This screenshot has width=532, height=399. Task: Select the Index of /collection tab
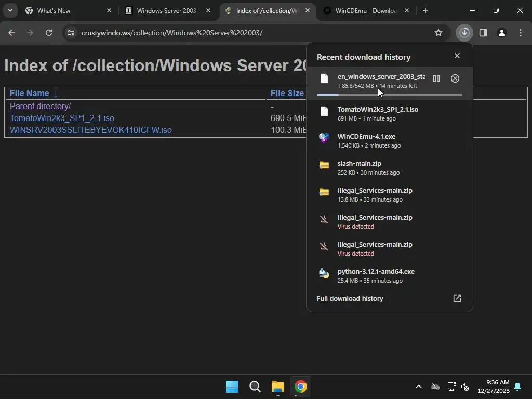click(267, 11)
